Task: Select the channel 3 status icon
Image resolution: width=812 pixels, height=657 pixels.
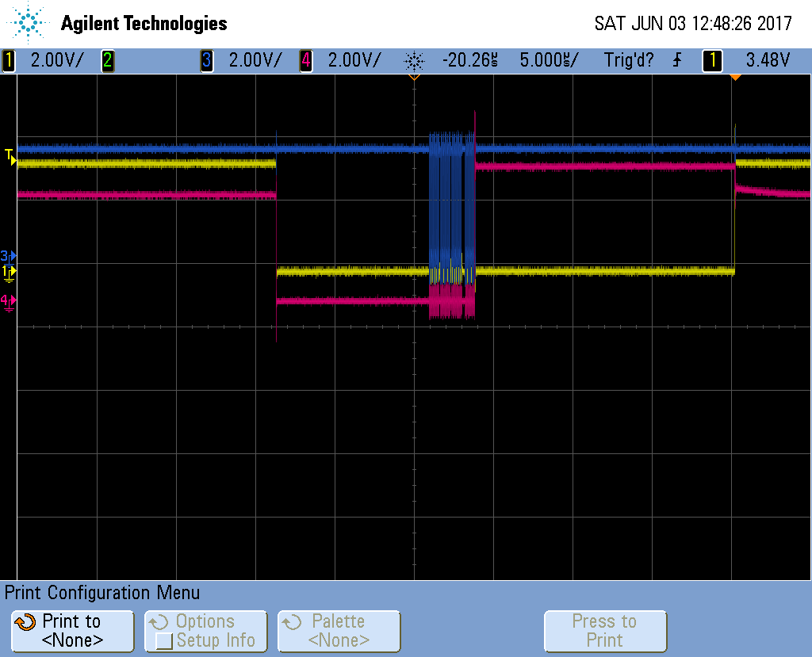Action: pos(207,61)
